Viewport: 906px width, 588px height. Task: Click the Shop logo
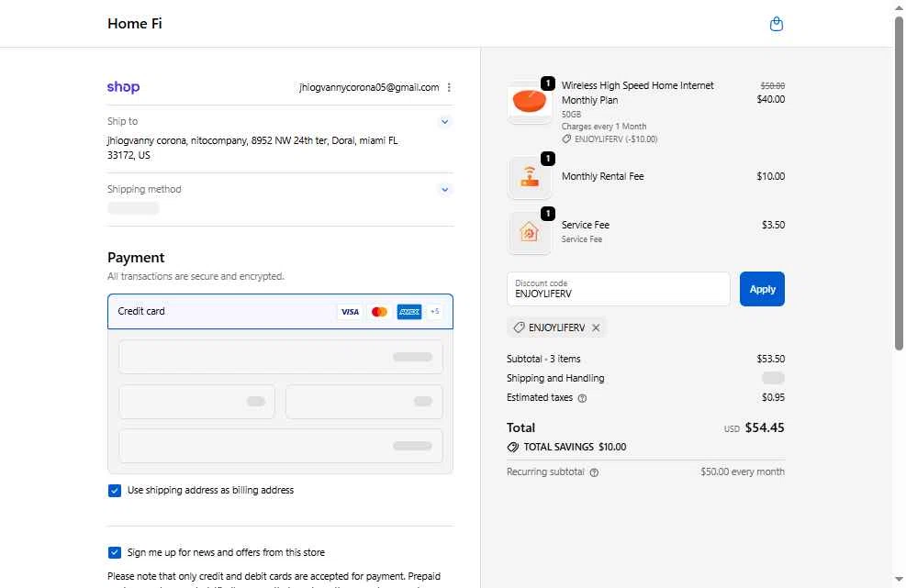point(123,87)
